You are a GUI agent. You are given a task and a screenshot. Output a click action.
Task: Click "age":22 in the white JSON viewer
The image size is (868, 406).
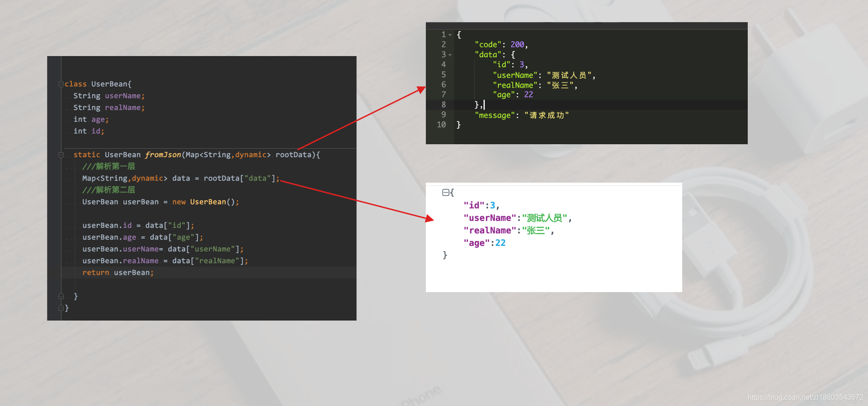point(485,243)
